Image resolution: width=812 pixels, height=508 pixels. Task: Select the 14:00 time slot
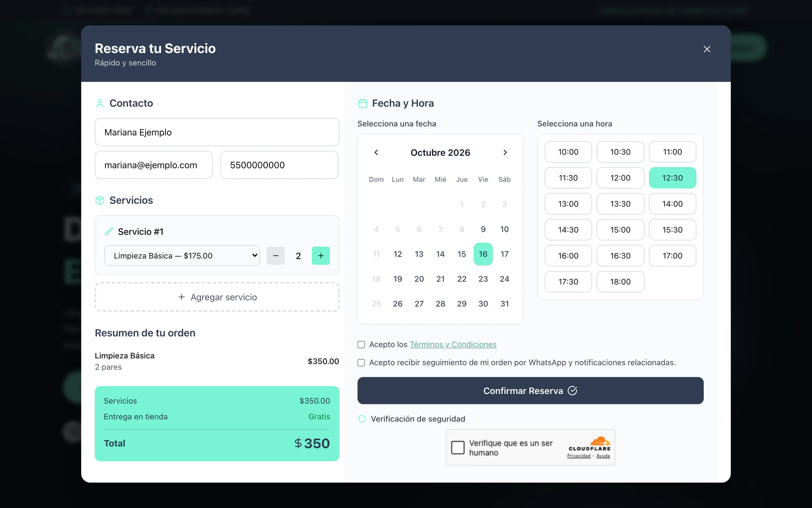point(672,204)
